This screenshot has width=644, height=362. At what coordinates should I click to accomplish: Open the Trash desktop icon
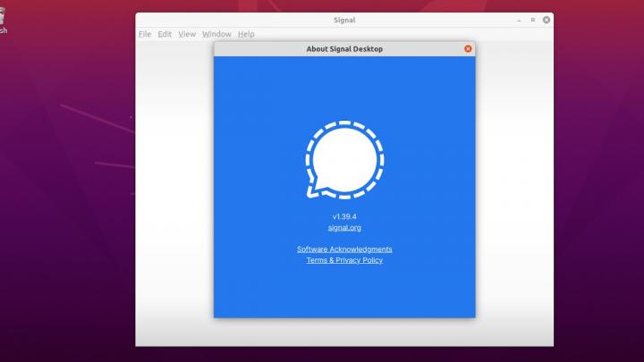coord(3,18)
